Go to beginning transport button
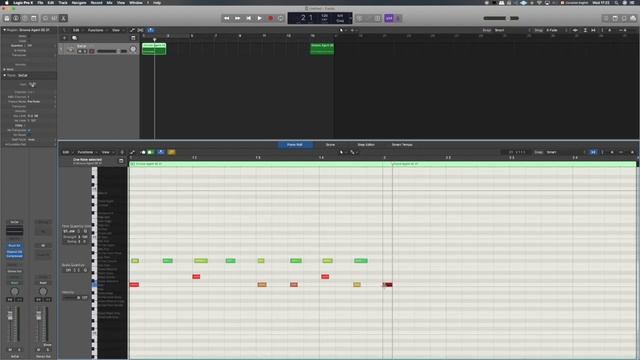This screenshot has width=640, height=360. point(249,18)
